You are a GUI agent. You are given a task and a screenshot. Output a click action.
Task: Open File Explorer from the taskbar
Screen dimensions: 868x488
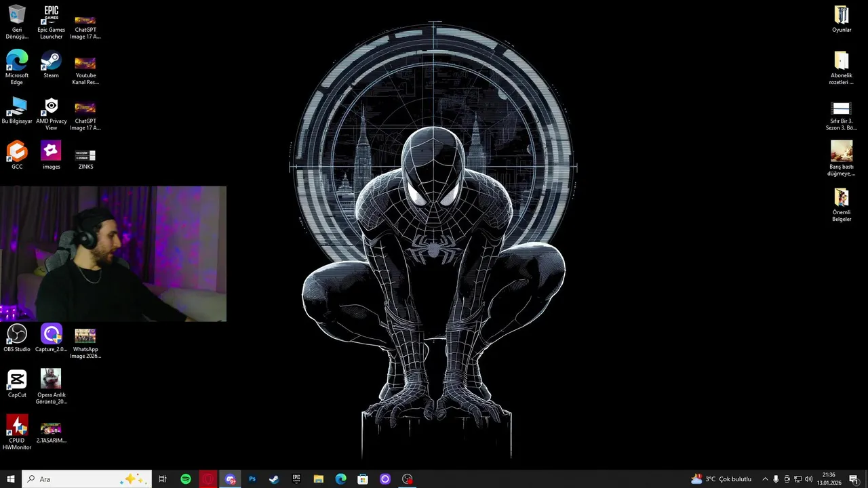click(319, 479)
